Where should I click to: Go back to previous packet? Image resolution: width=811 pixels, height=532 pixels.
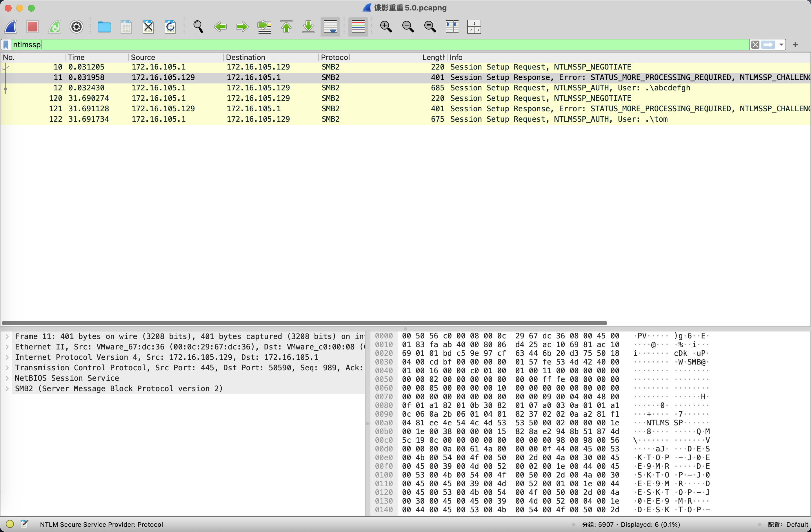pyautogui.click(x=220, y=27)
